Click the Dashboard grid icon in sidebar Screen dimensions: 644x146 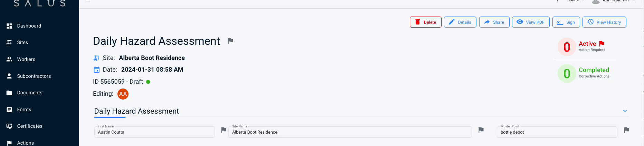[9, 26]
